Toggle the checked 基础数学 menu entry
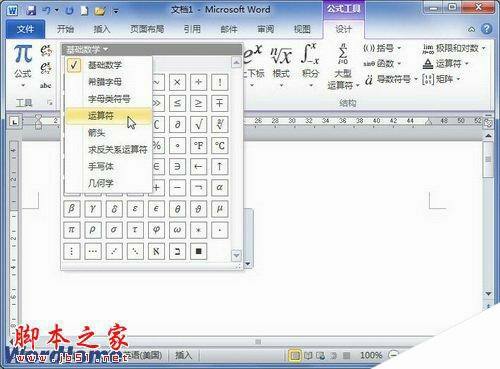Viewport: 500px width, 369px height. tap(109, 65)
